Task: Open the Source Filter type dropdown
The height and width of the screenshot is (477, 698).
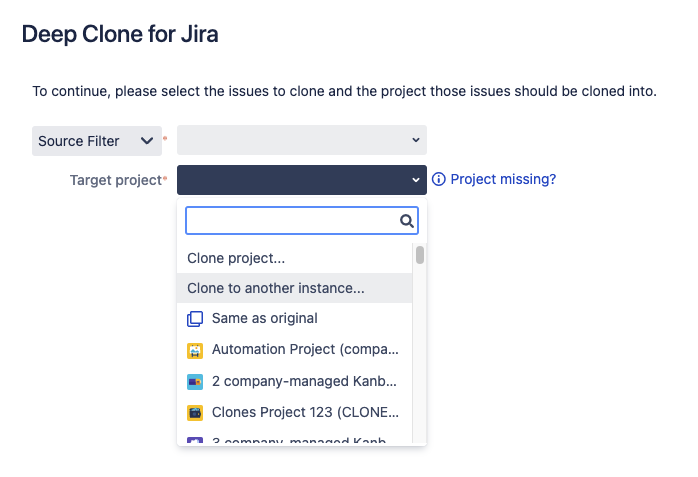Action: click(96, 141)
